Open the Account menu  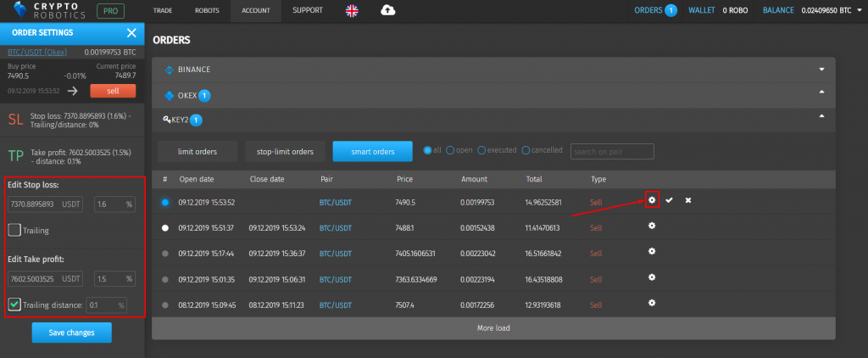click(x=256, y=10)
